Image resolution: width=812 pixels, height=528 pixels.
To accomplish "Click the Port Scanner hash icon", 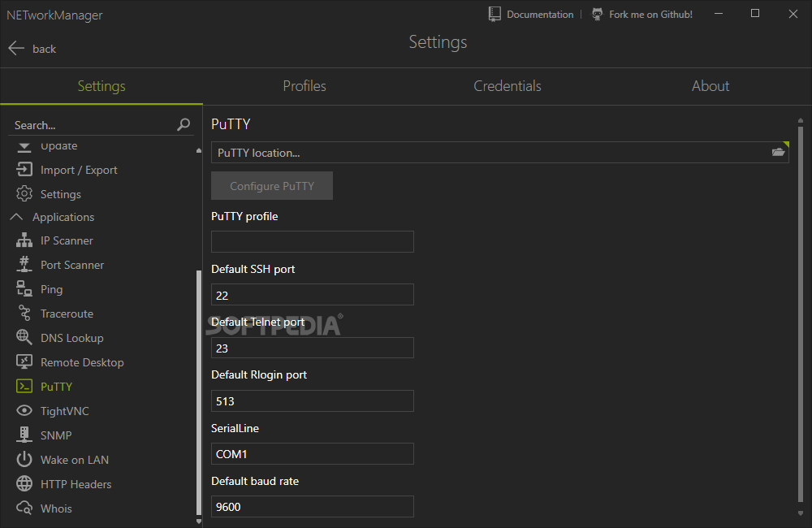I will (x=24, y=264).
